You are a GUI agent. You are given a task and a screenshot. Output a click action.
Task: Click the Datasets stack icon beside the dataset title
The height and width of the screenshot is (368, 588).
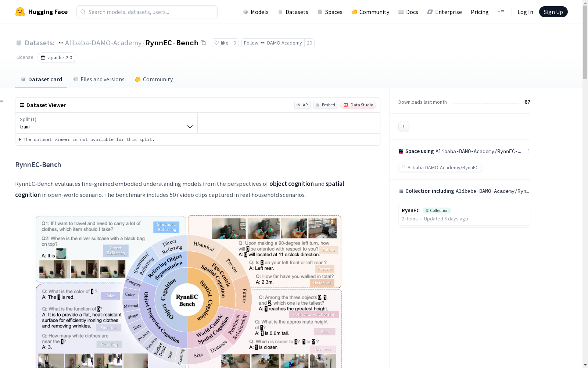click(19, 43)
